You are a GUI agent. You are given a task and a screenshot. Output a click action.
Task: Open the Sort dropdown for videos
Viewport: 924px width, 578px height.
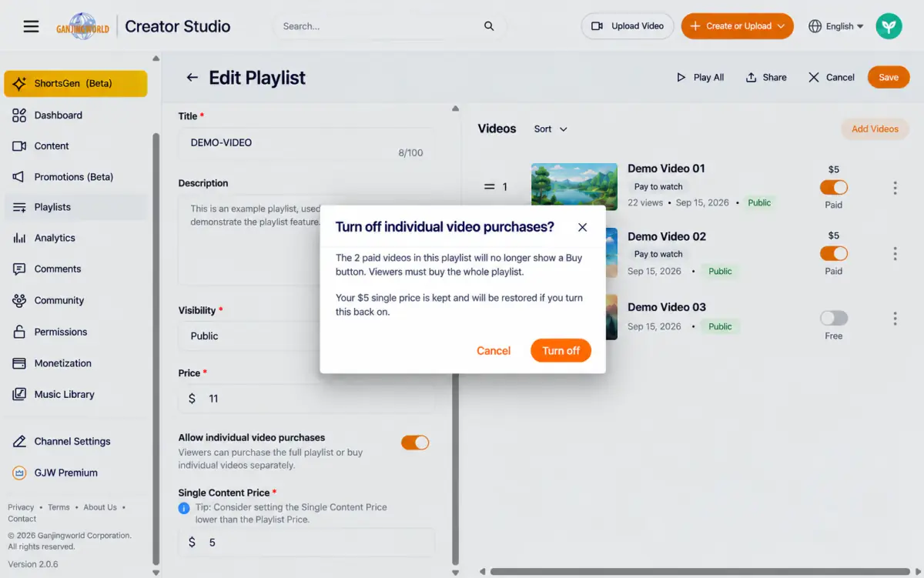pyautogui.click(x=551, y=129)
